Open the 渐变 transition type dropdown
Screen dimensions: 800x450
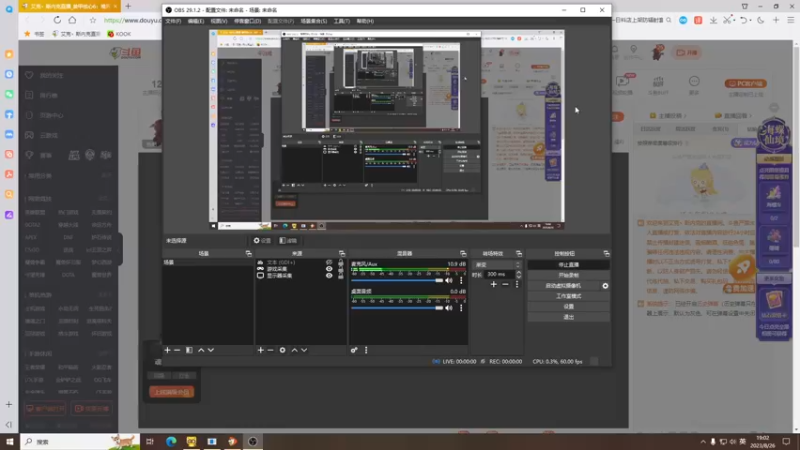pyautogui.click(x=497, y=265)
